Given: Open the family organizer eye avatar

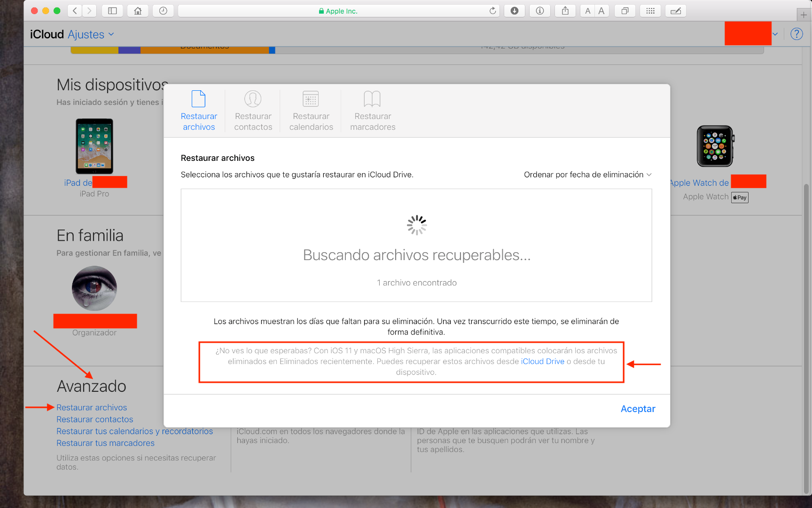Looking at the screenshot, I should pyautogui.click(x=94, y=288).
